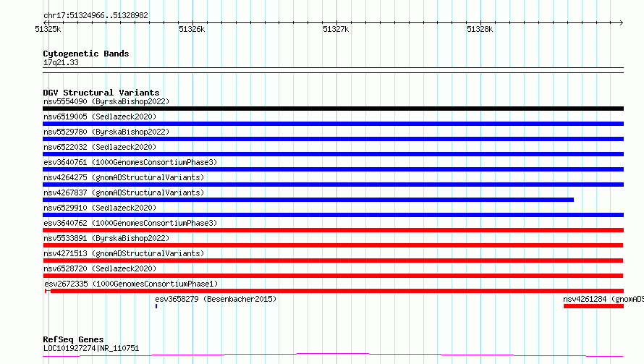The width and height of the screenshot is (644, 364).
Task: Open nsv4271513 (gnomADStructuralVariants) label
Action: (x=124, y=253)
